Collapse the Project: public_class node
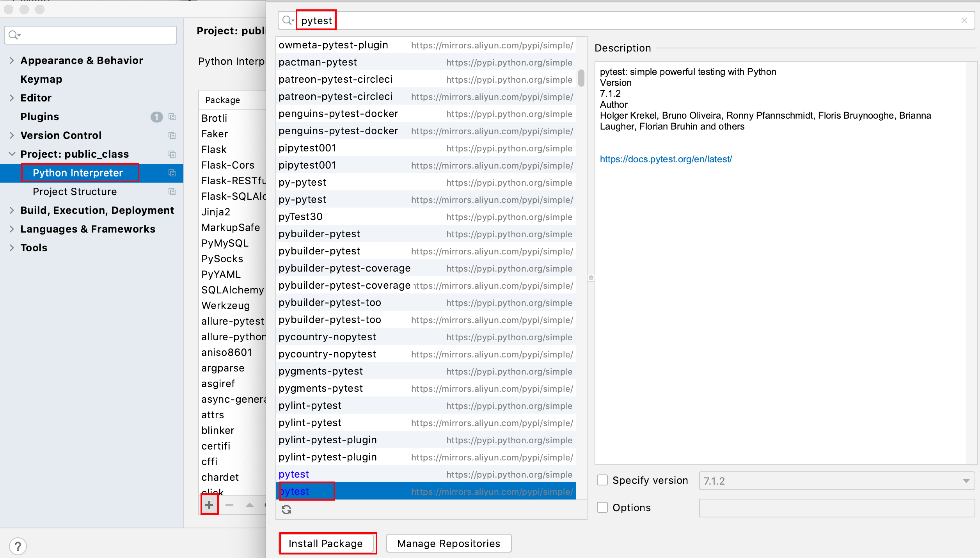This screenshot has height=558, width=980. (12, 154)
